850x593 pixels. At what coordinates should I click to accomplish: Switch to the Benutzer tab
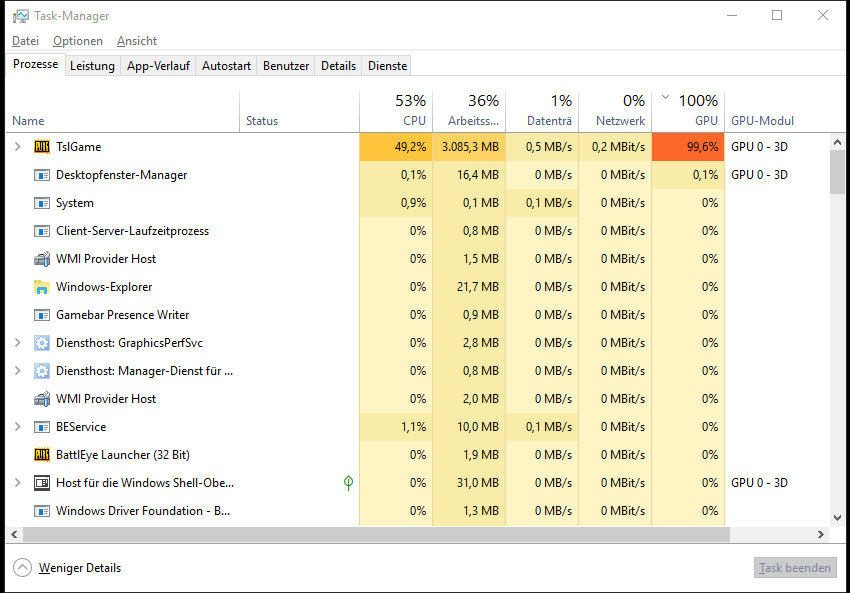click(x=286, y=66)
